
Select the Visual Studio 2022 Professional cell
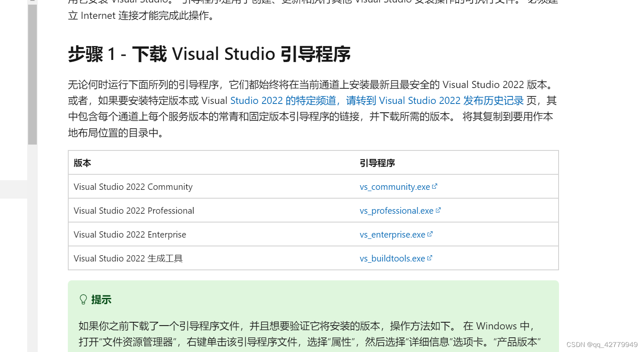(211, 210)
